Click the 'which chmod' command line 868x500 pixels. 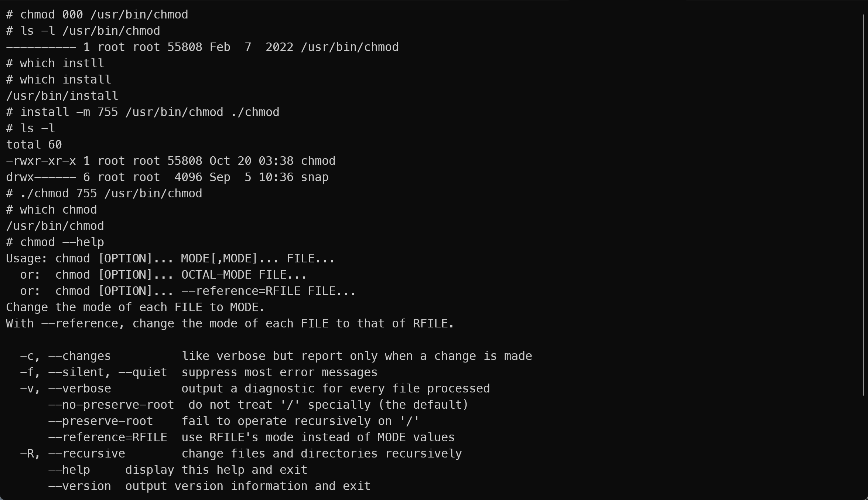pos(58,210)
